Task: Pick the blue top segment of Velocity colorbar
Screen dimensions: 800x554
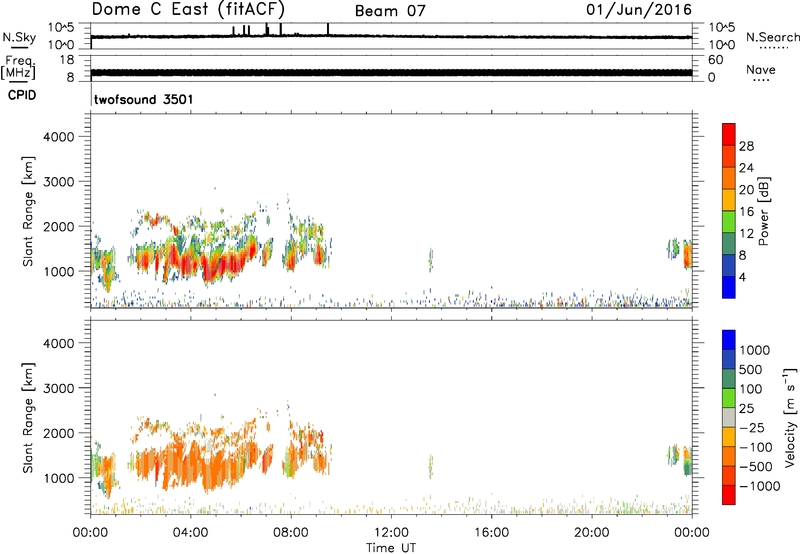Action: click(729, 340)
